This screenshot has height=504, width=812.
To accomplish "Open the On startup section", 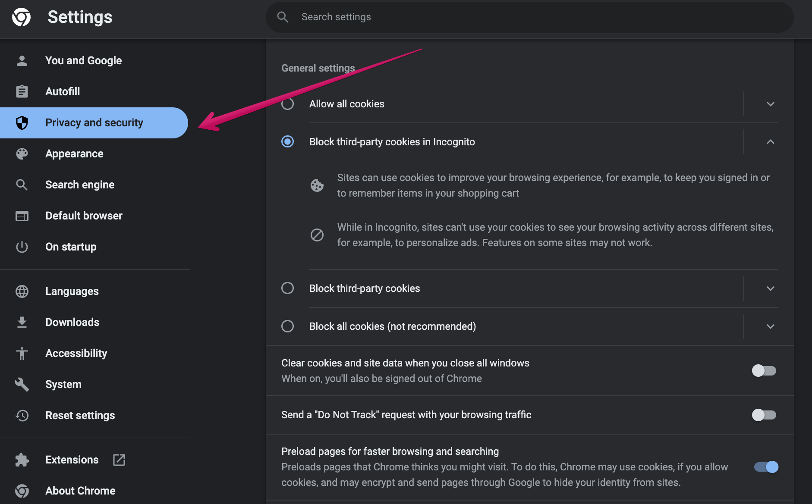I will pyautogui.click(x=94, y=247).
